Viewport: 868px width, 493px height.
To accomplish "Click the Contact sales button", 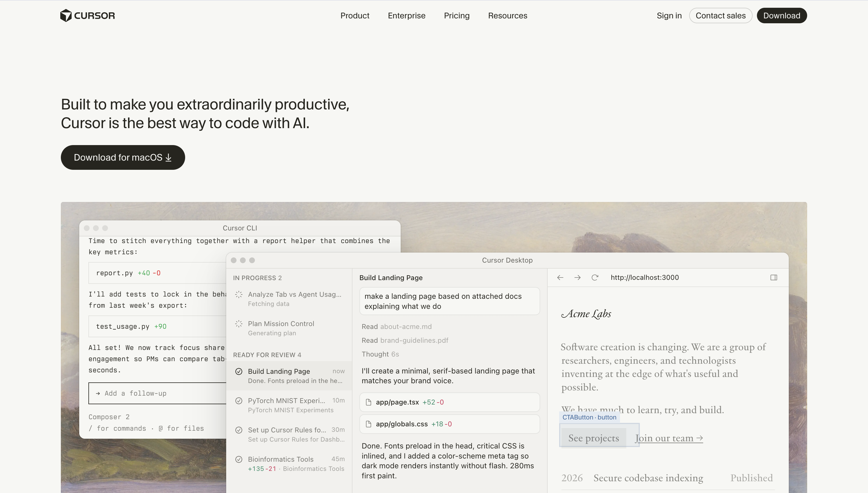I will coord(720,16).
